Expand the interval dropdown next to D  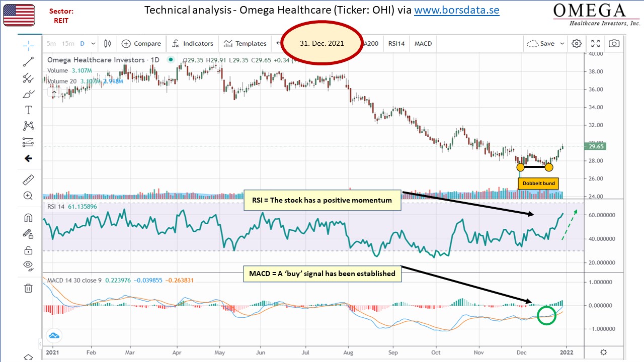click(93, 44)
